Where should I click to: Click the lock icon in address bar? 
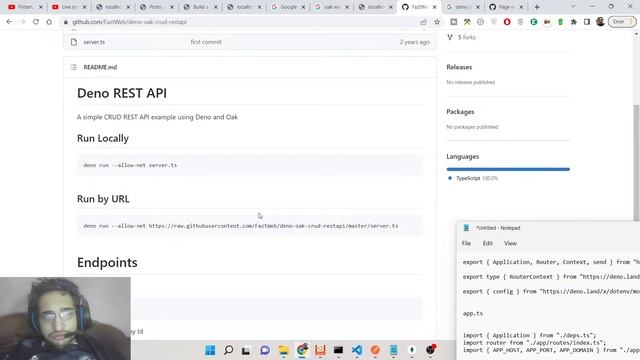pos(66,22)
